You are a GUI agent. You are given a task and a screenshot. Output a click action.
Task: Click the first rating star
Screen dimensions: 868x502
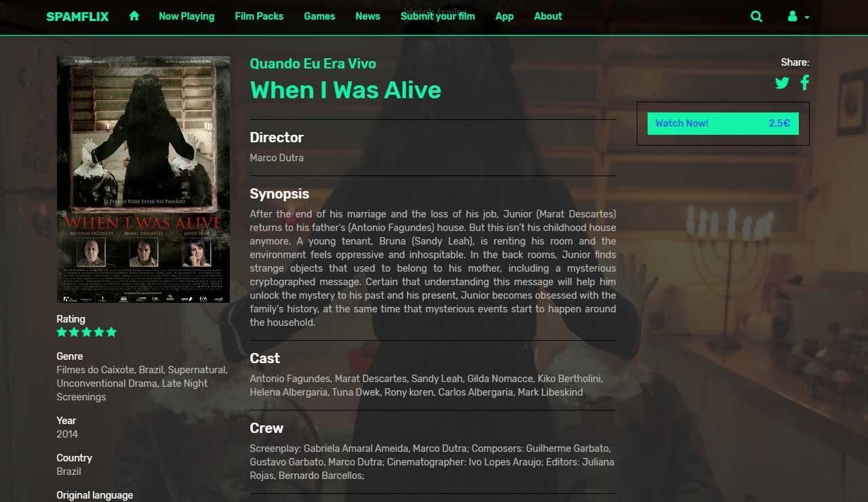coord(62,332)
